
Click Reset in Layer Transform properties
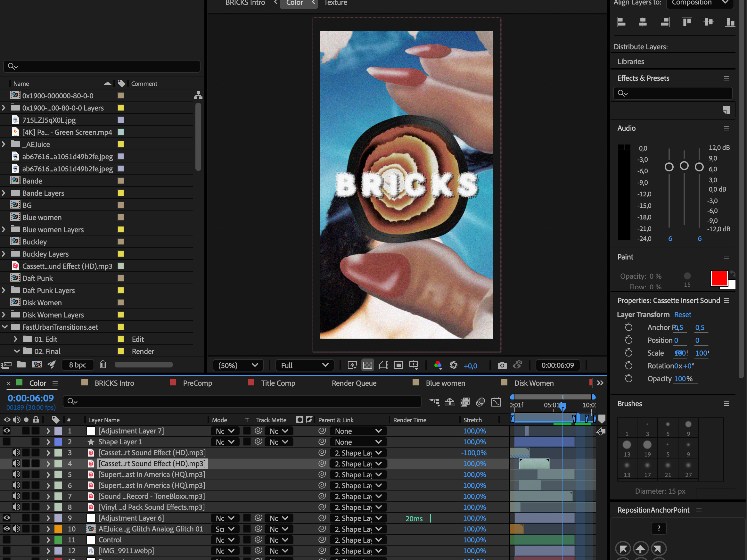point(682,315)
